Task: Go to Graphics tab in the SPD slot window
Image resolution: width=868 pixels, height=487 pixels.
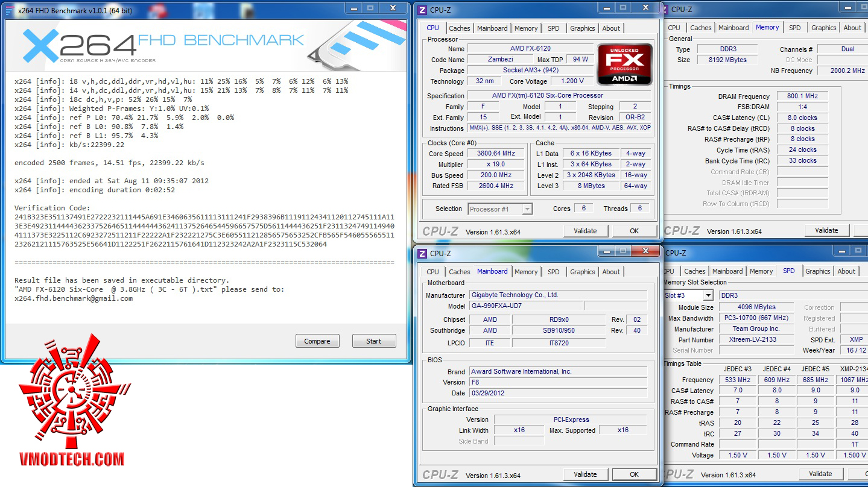Action: pyautogui.click(x=818, y=271)
